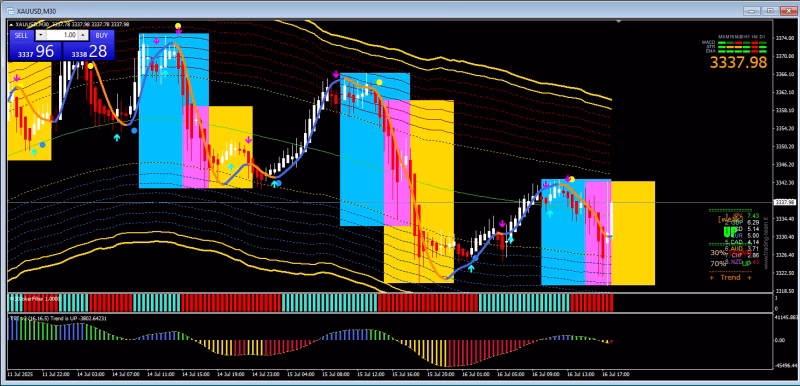The width and height of the screenshot is (800, 386).
Task: Click the chart shift triangle marker at top
Action: tap(619, 22)
